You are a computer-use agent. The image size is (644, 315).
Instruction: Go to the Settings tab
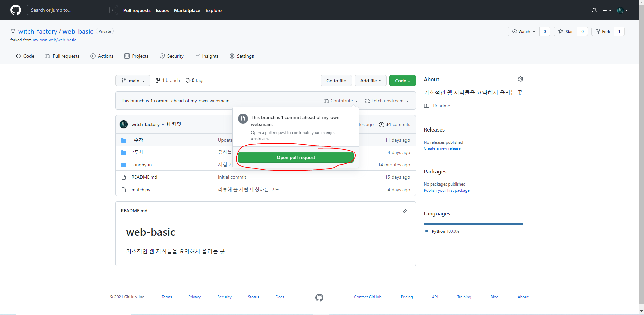(241, 56)
